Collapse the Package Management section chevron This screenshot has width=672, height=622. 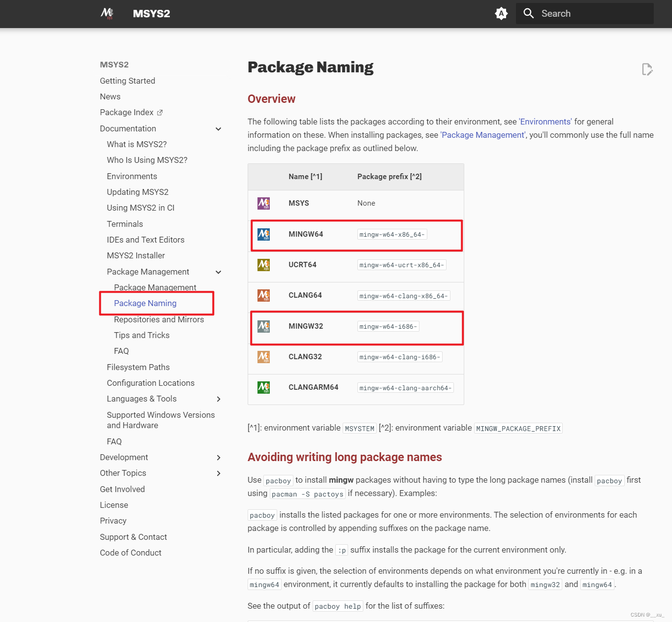click(219, 272)
